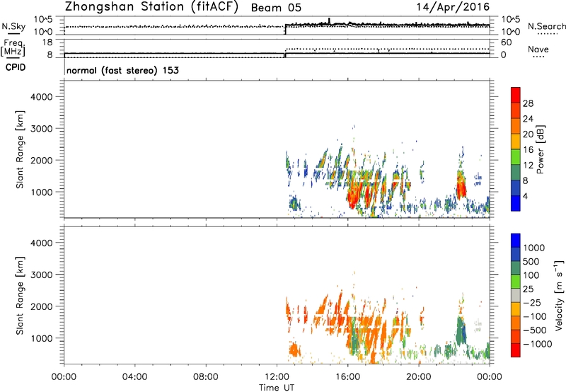The height and width of the screenshot is (392, 566).
Task: Click the dark green velocity patch after 22:00
Action: (x=461, y=331)
